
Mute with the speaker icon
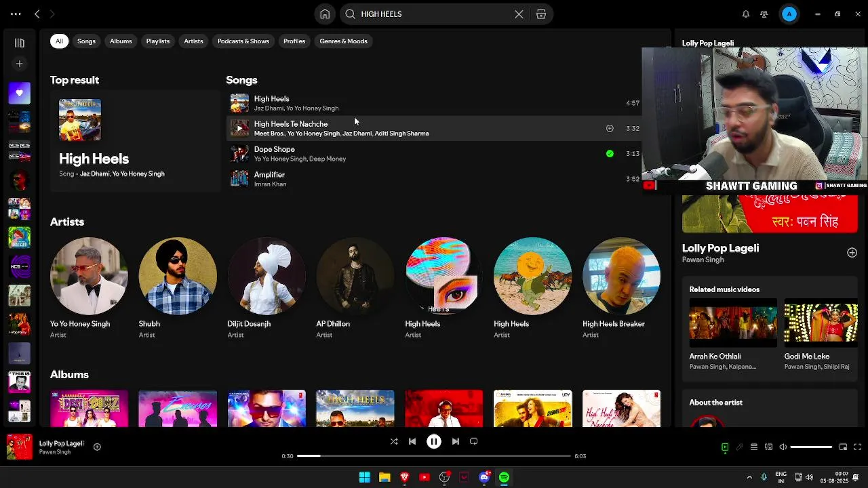coord(783,447)
